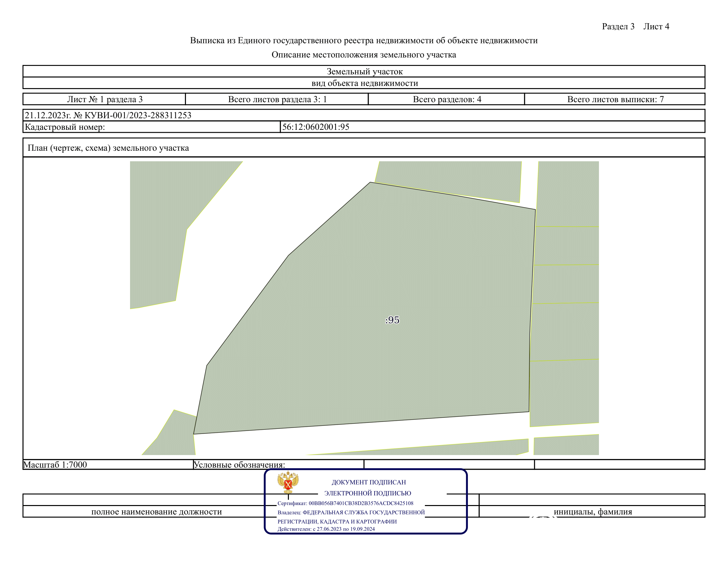This screenshot has width=728, height=563.
Task: Click the Russian coat of arms emblem in stamp
Action: coord(288,482)
